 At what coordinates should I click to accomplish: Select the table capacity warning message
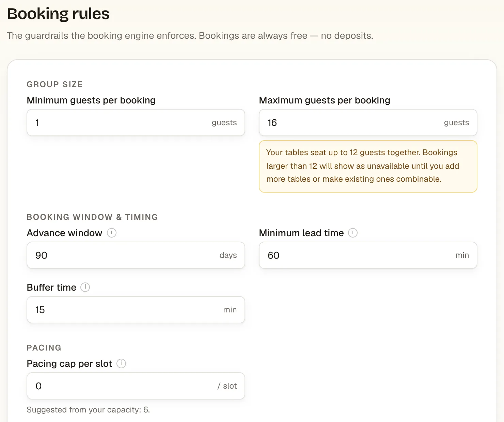pyautogui.click(x=368, y=166)
